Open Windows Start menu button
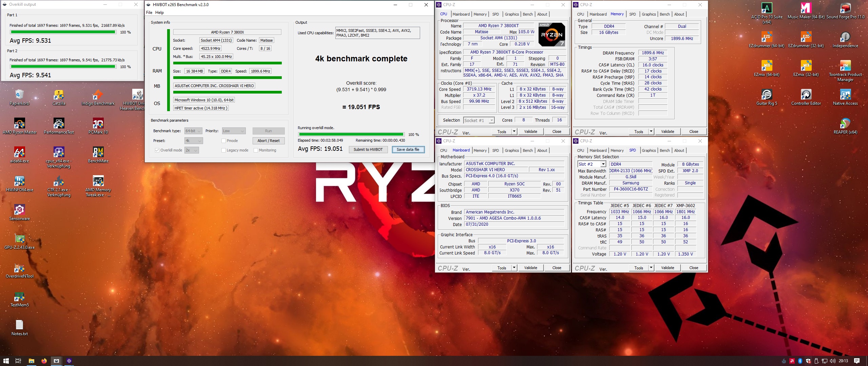This screenshot has width=868, height=366. tap(6, 361)
